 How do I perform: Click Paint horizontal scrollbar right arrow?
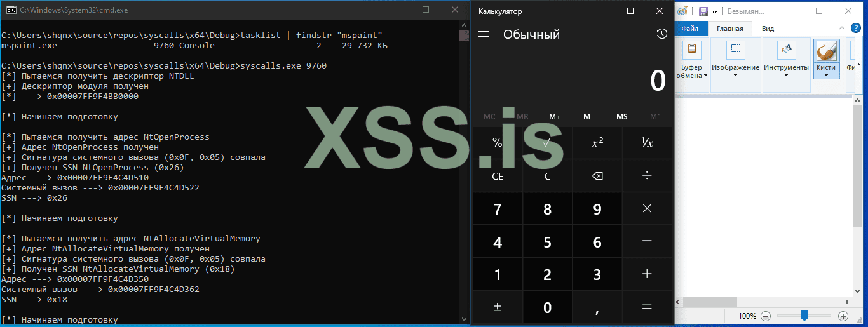click(x=847, y=302)
